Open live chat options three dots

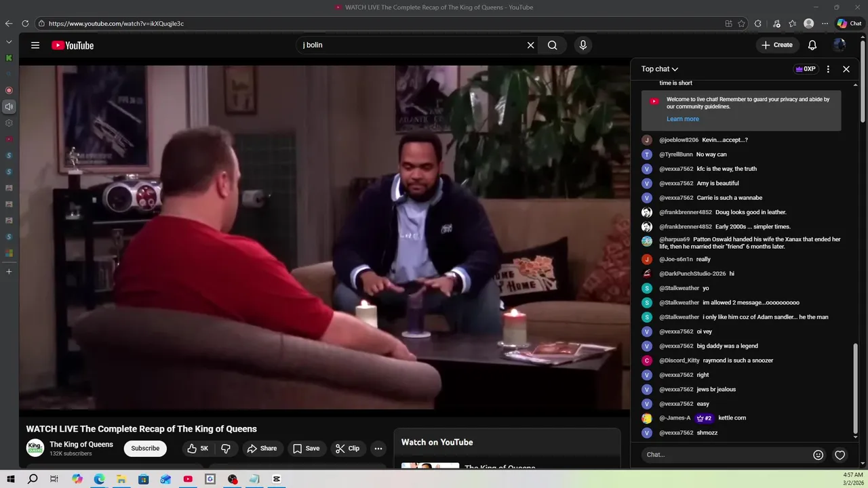828,69
